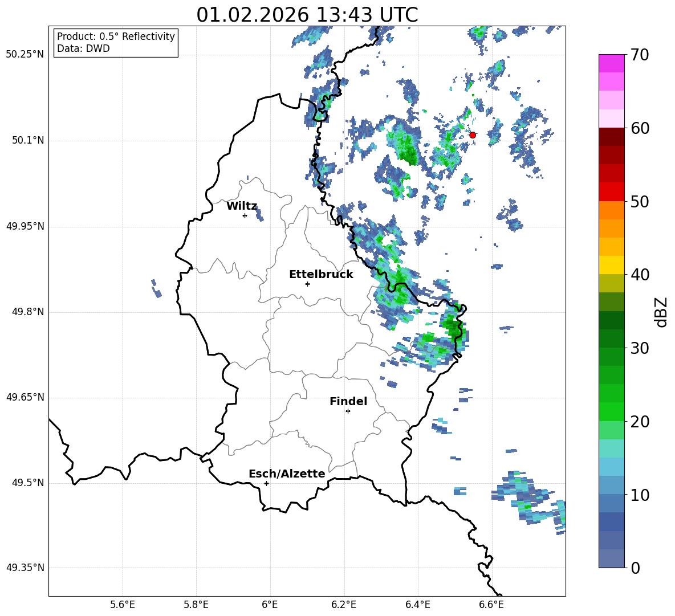Click the Esch/Alzette city label
The width and height of the screenshot is (675, 616).
(x=287, y=474)
